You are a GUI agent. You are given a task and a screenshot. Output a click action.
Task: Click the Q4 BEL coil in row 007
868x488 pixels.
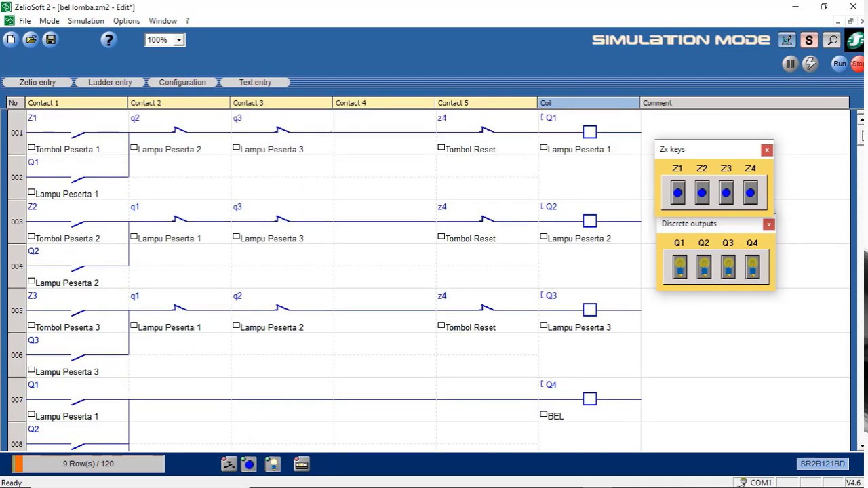pyautogui.click(x=589, y=399)
